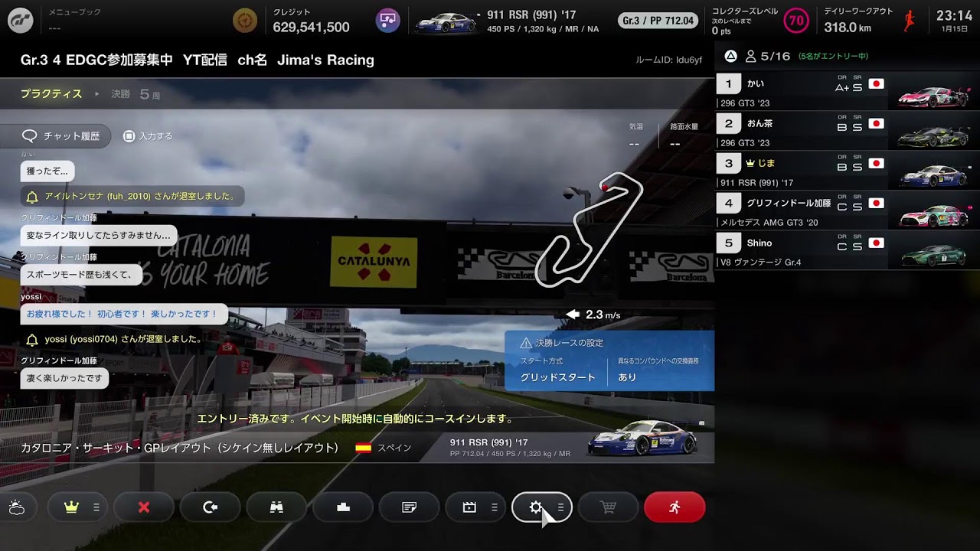Open the weather button in the bottom bar
This screenshot has width=980, height=551.
17,507
